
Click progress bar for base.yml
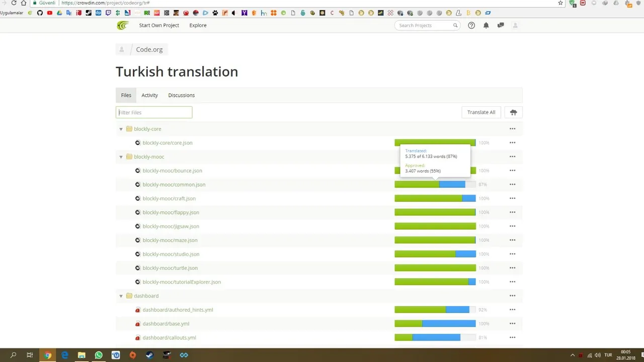[x=435, y=324]
